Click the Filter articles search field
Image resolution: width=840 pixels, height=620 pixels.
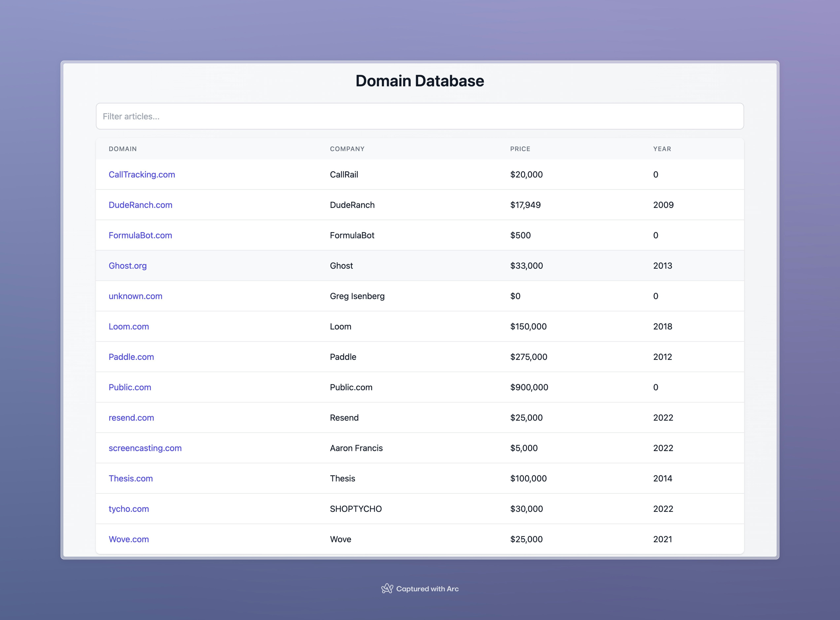(420, 116)
